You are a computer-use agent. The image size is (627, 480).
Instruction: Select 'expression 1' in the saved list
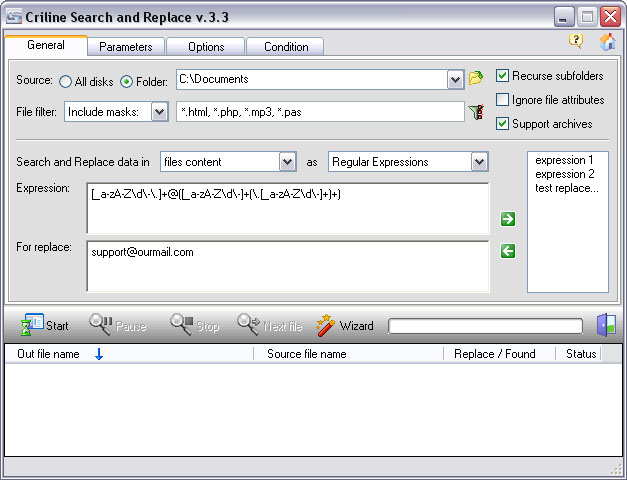tap(564, 160)
